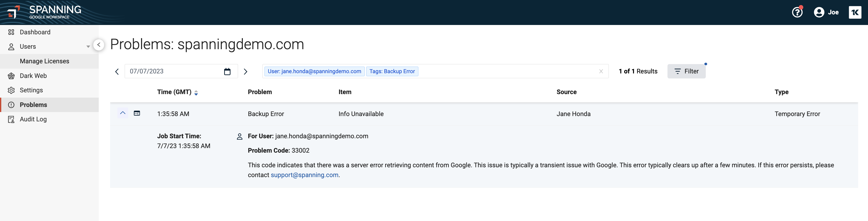
Task: Go to next day arrow
Action: coord(245,72)
